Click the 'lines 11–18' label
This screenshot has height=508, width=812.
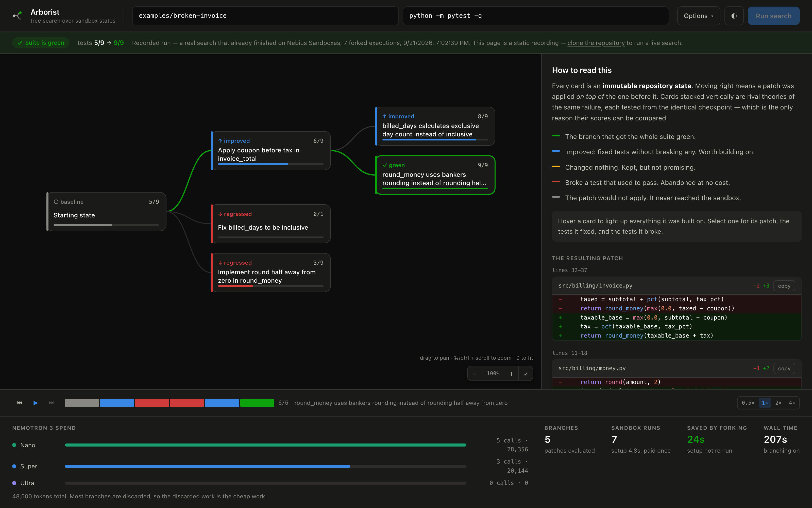tap(569, 353)
